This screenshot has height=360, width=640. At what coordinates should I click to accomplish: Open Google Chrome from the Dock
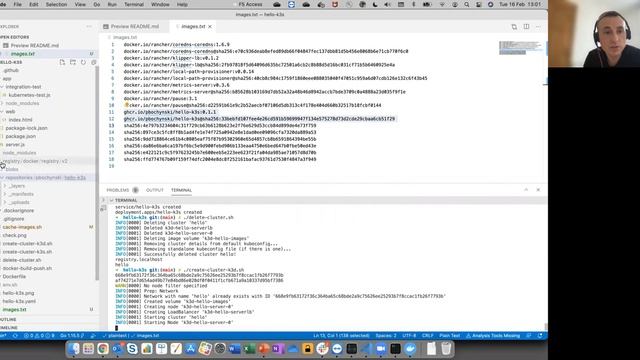[103, 349]
